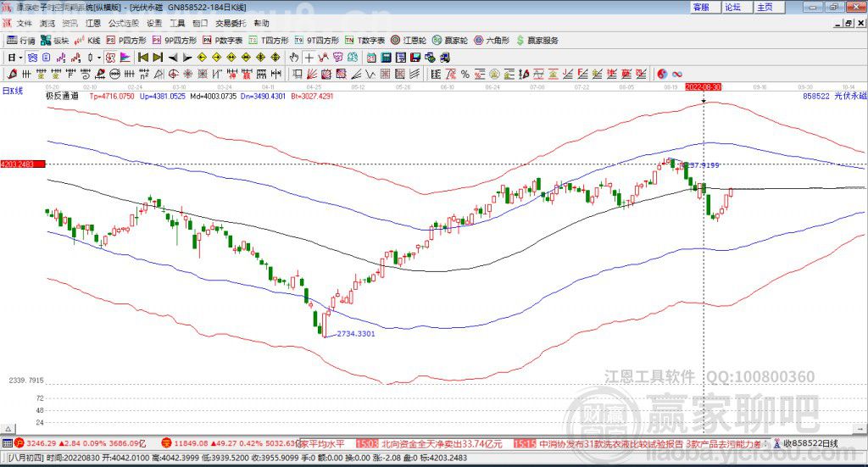The image size is (868, 467).
Task: Click the red 4203.2483 price label
Action: (x=22, y=164)
